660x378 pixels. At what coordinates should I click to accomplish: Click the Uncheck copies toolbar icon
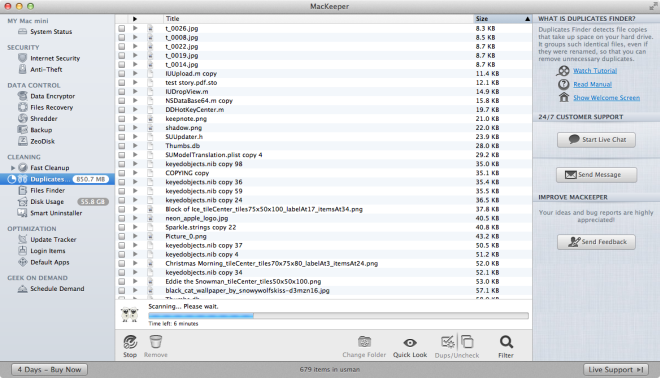[x=467, y=341]
